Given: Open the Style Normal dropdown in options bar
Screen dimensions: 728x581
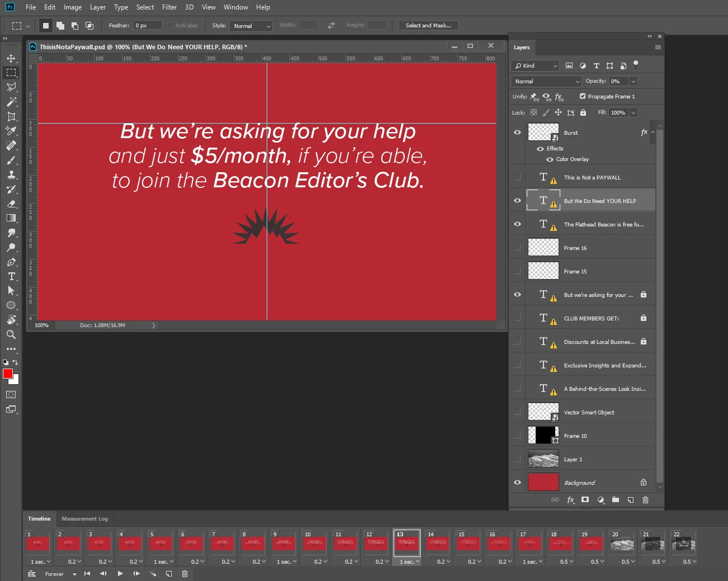Looking at the screenshot, I should point(250,26).
